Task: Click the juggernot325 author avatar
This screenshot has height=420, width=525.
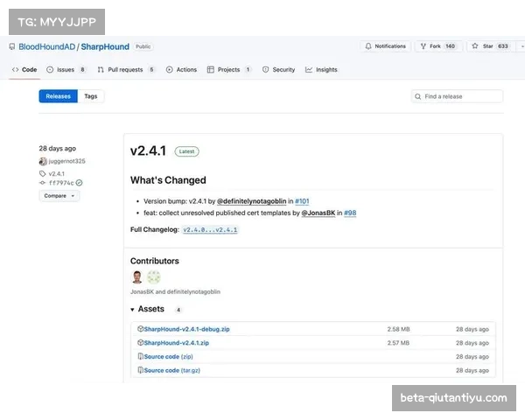Action: pyautogui.click(x=43, y=161)
